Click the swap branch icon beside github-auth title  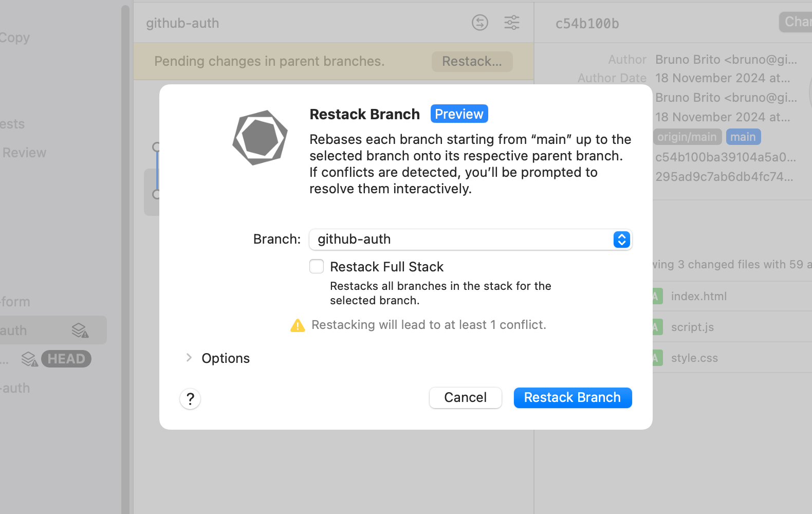click(479, 23)
